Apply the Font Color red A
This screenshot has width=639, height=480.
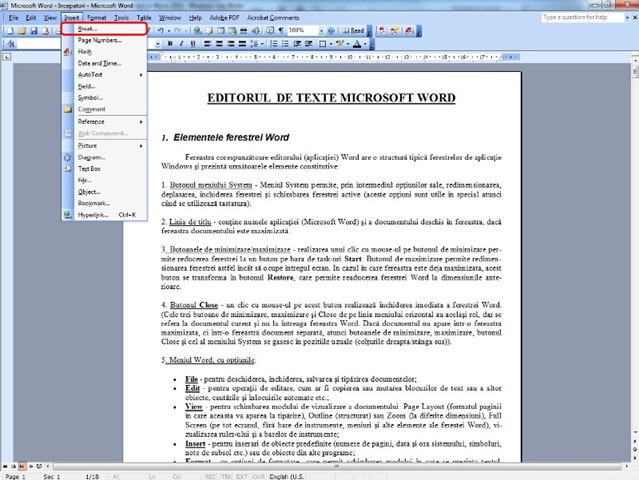tap(357, 44)
